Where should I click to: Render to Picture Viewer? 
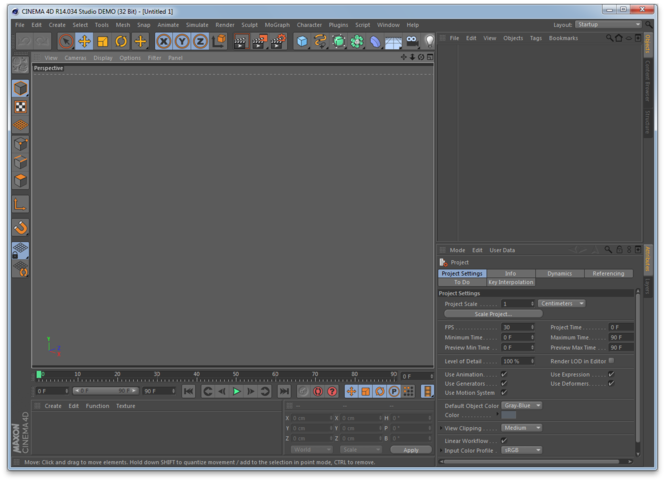[259, 41]
